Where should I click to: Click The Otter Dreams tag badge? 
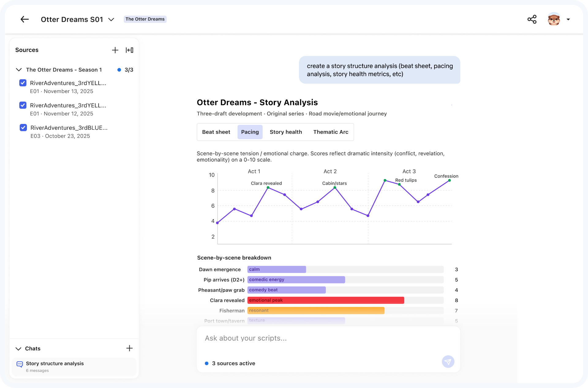click(x=145, y=19)
